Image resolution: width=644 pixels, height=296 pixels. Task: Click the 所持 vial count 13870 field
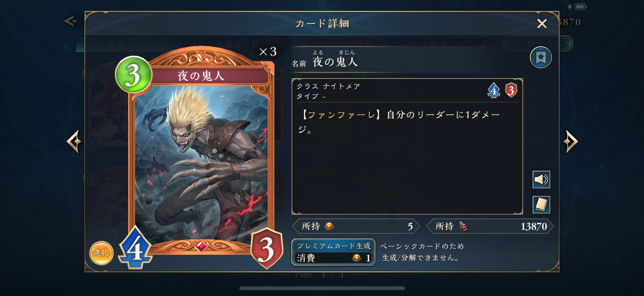(x=490, y=226)
